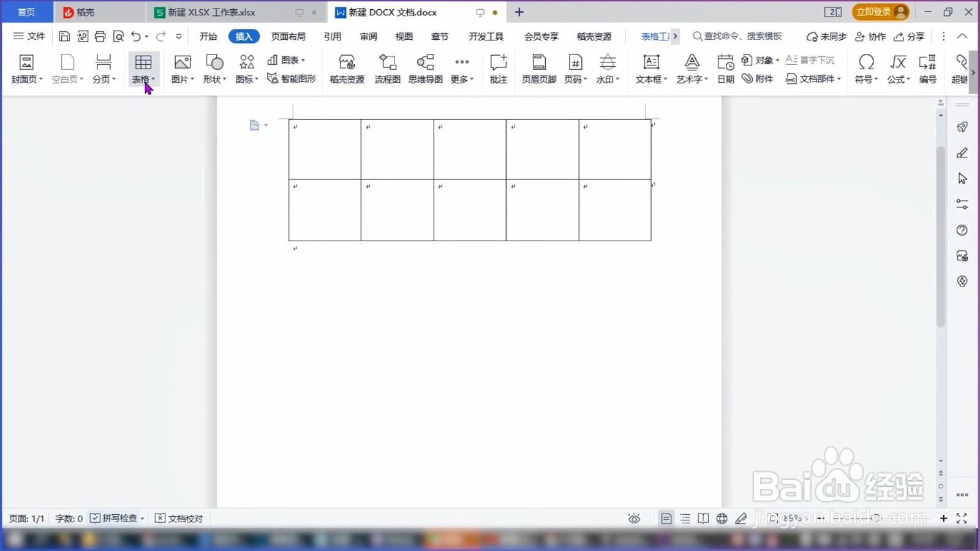Expand the 表格 dropdown arrow
Image resolution: width=980 pixels, height=551 pixels.
click(153, 79)
